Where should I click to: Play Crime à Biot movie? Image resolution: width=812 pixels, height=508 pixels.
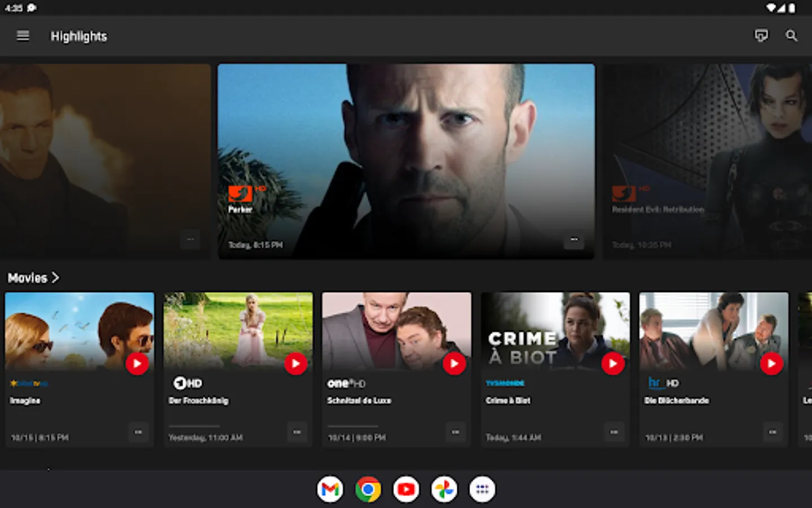tap(613, 364)
